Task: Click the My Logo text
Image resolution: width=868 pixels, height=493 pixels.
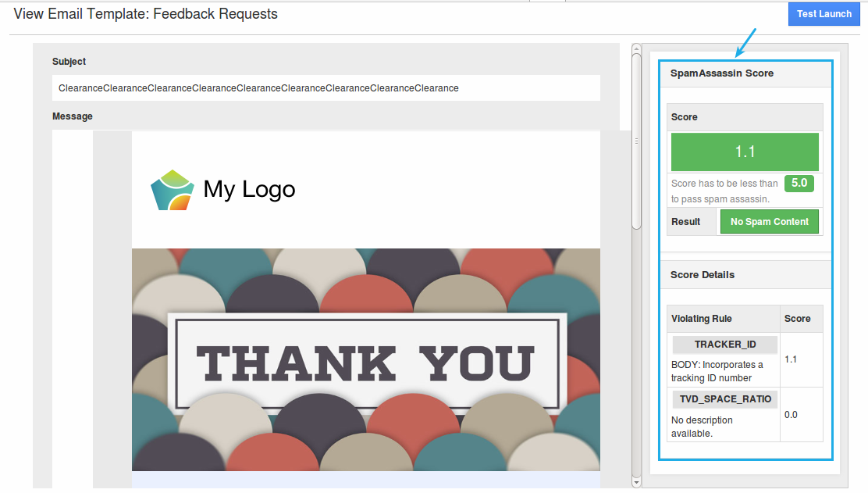Action: point(249,189)
